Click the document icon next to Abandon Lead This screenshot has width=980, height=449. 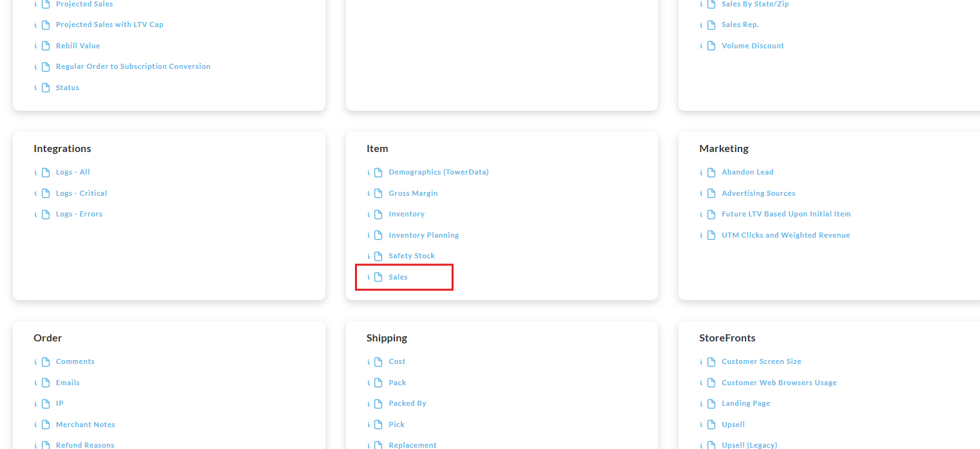click(711, 172)
